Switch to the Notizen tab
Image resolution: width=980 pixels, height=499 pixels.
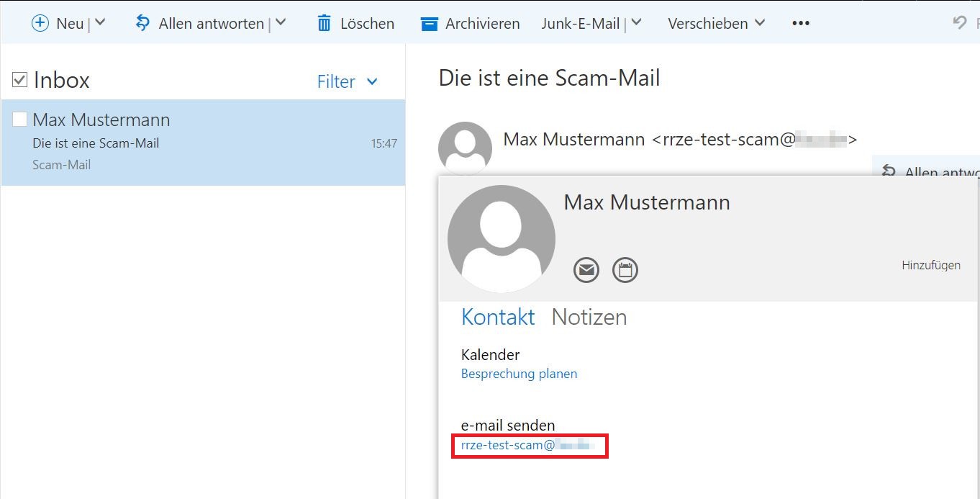click(x=589, y=317)
